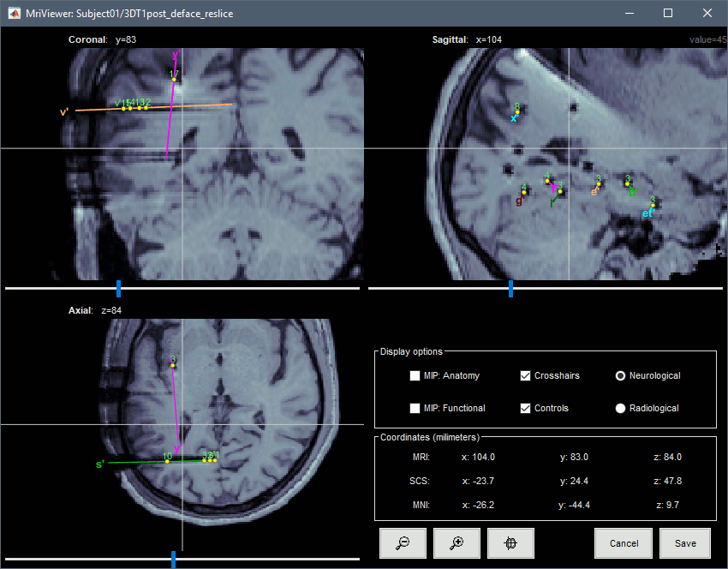Click the axial slice slider handle
728x569 pixels.
[174, 560]
